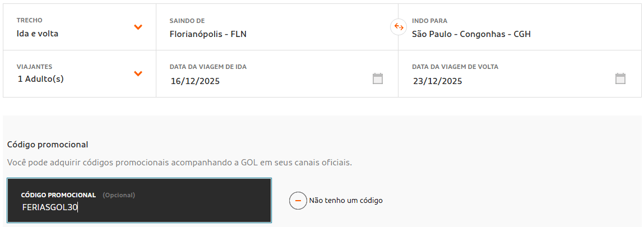Screen dimensions: 644x227
Task: Click the São Paulo - Congonhas destination field
Action: point(471,34)
